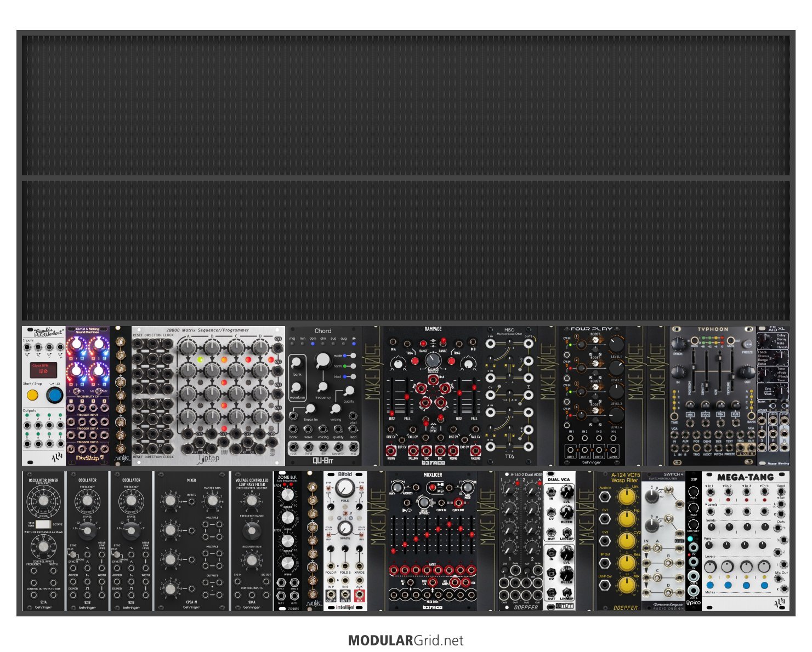Select the Zone B.F. module
The width and height of the screenshot is (812, 652).
[x=288, y=541]
